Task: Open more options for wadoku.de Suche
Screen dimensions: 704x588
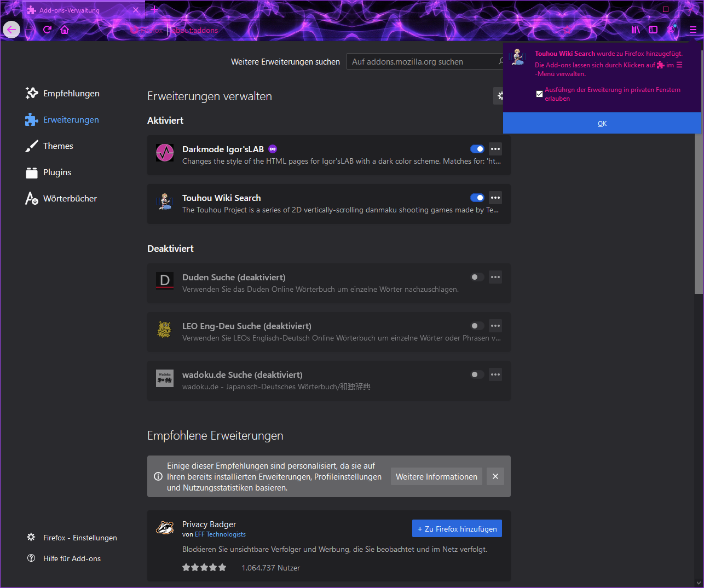Action: [495, 374]
